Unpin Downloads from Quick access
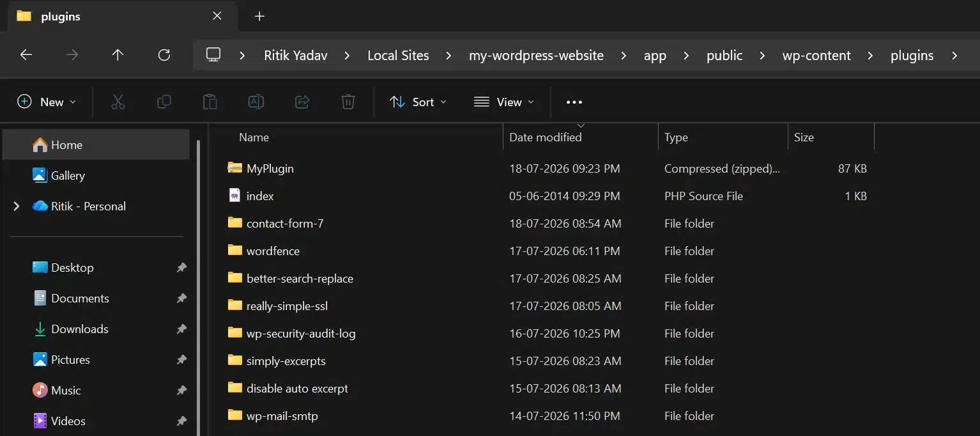Screen dimensions: 980x436 click(x=181, y=329)
